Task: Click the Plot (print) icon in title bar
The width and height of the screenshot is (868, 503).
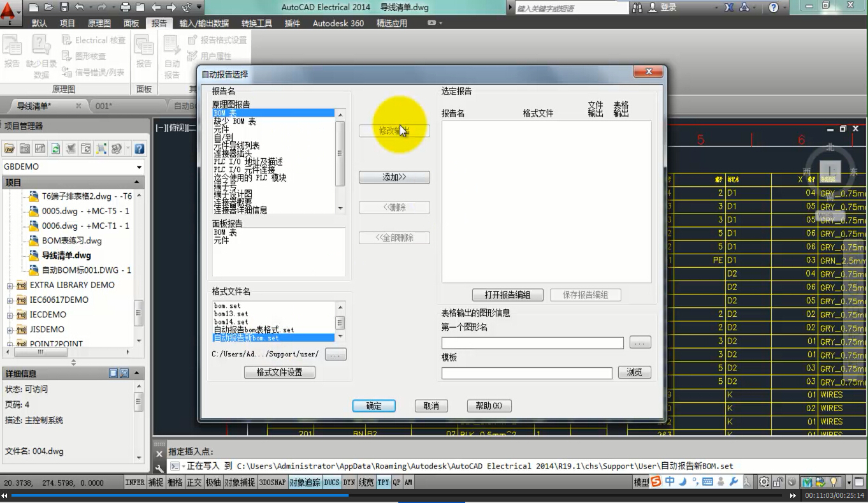Action: click(125, 7)
